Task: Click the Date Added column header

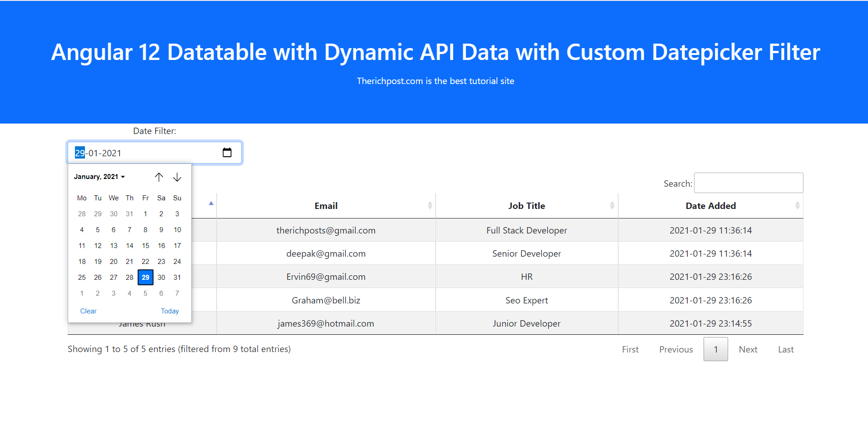Action: [711, 206]
